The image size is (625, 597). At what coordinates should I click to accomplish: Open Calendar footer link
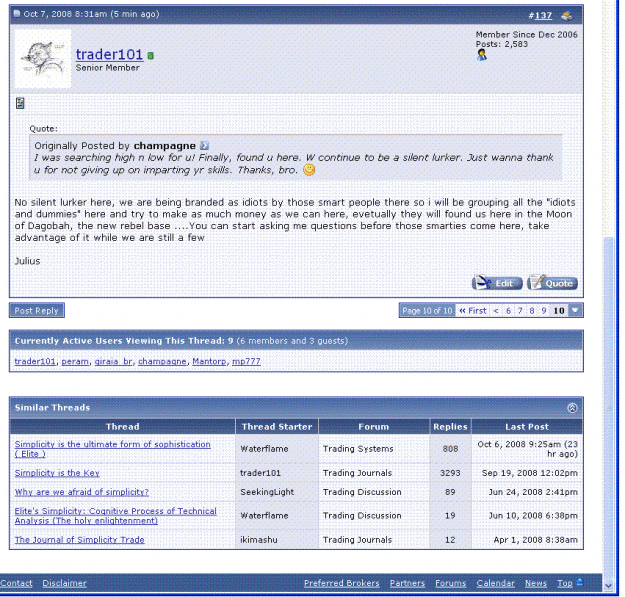coord(495,583)
